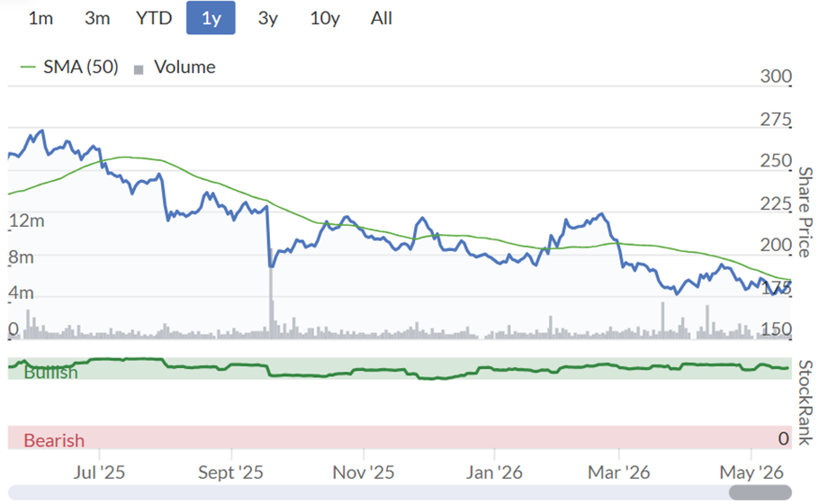Switch chart to 3y range

pos(268,18)
